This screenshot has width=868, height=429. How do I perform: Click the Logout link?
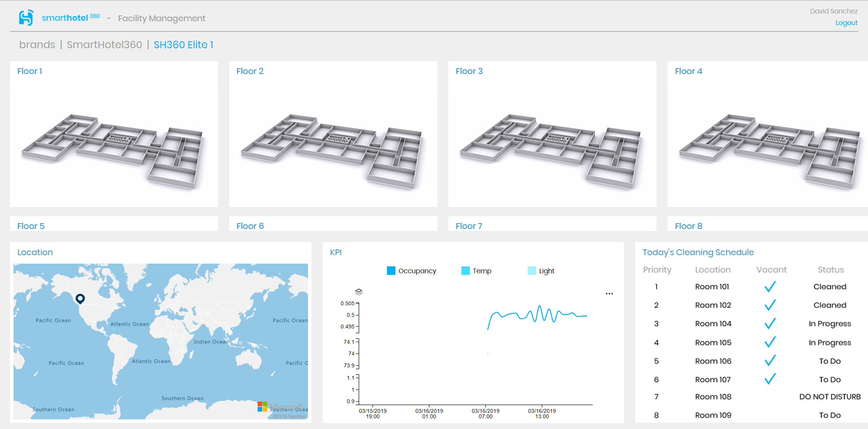click(846, 23)
